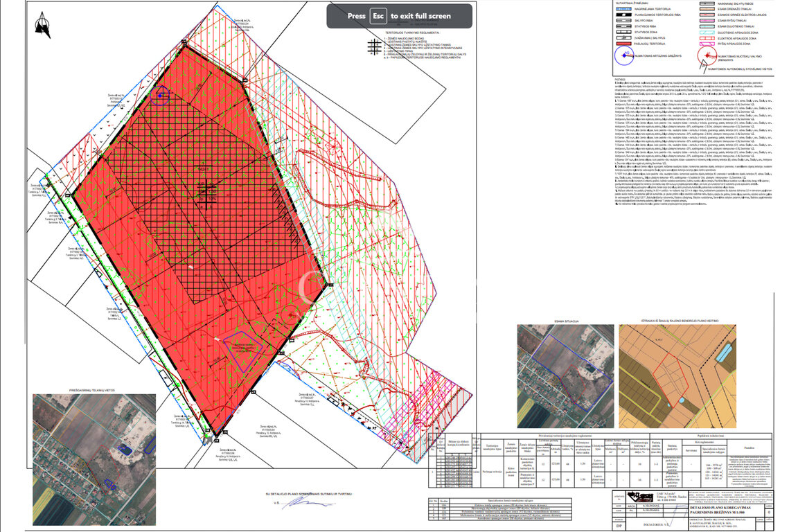The width and height of the screenshot is (798, 532).
Task: Click the north arrow compass symbol
Action: coord(43,24)
